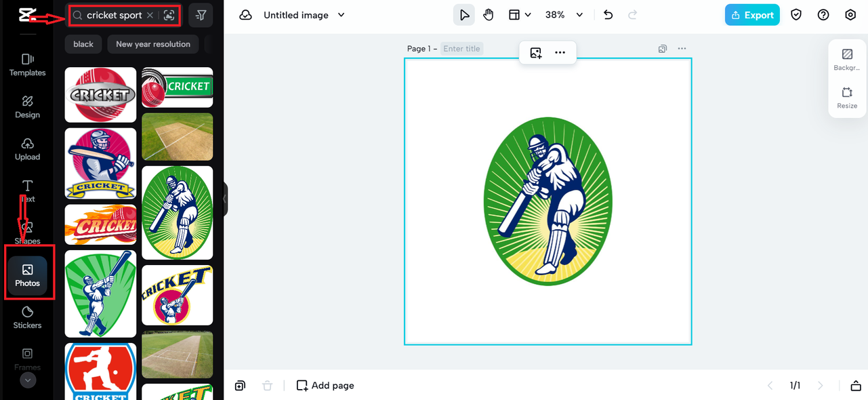Screen dimensions: 868x400
Task: Click the CapCut logo icon
Action: pyautogui.click(x=27, y=15)
